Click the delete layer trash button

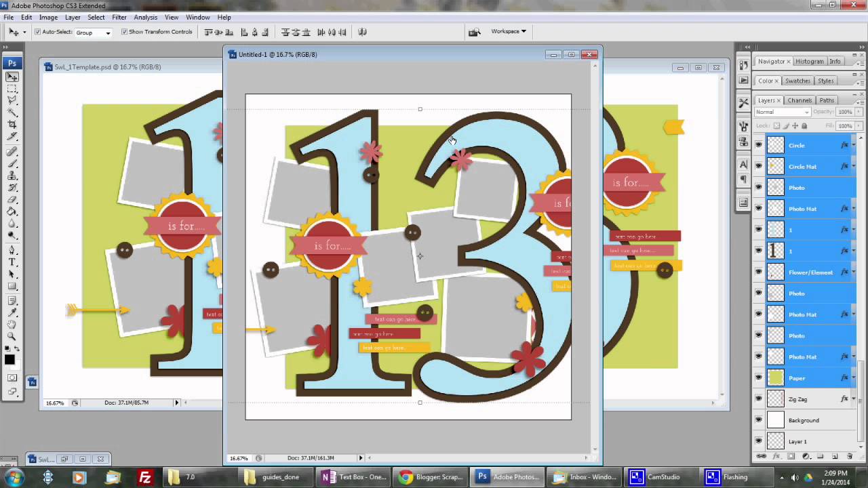850,457
